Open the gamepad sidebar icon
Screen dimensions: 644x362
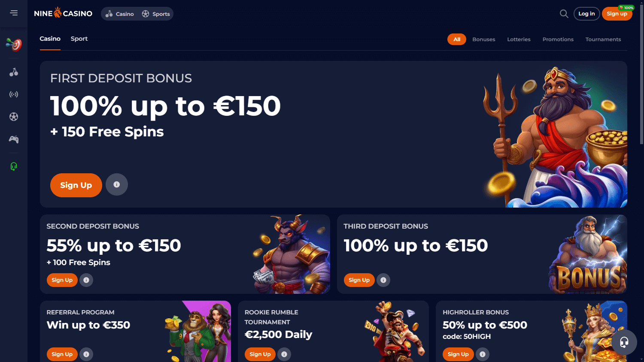click(14, 139)
